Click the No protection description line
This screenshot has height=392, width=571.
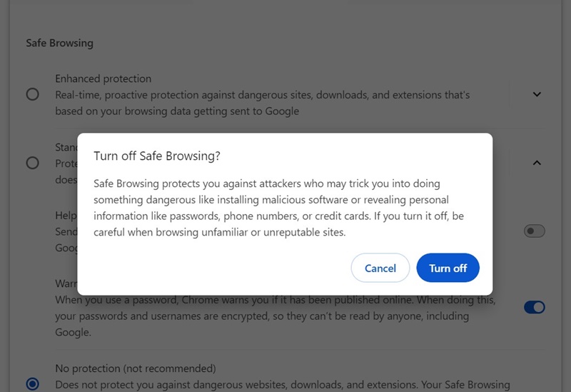[282, 385]
